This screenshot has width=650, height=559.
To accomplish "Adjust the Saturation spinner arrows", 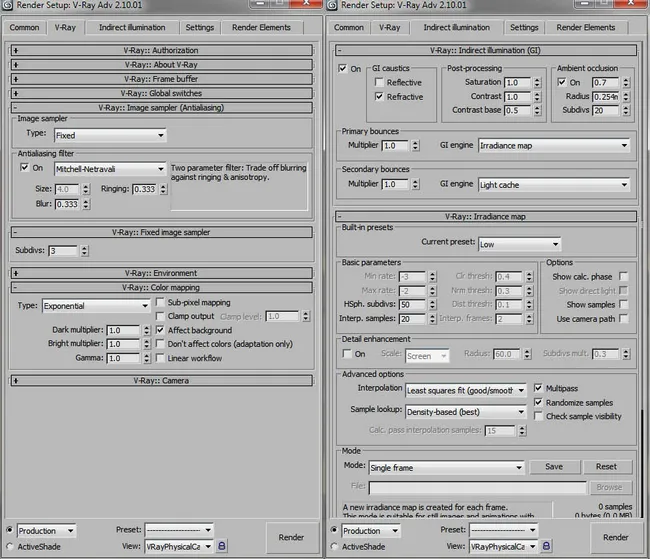I will pos(537,83).
